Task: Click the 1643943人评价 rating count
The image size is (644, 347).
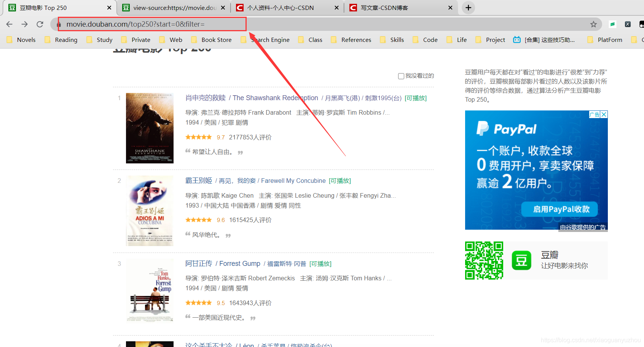Action: (250, 303)
